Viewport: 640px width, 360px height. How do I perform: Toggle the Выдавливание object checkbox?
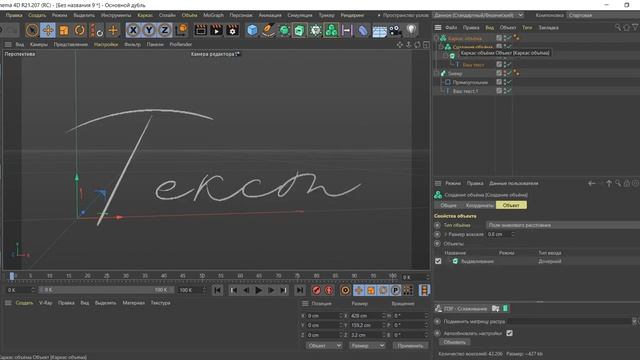click(x=438, y=261)
